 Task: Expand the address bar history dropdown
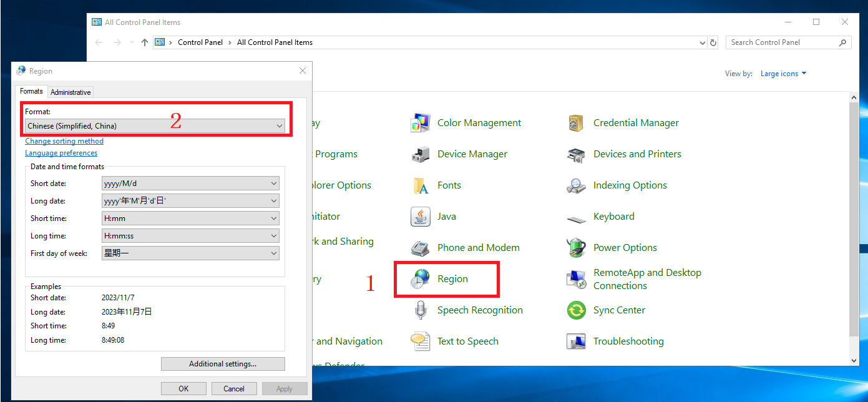[x=703, y=42]
